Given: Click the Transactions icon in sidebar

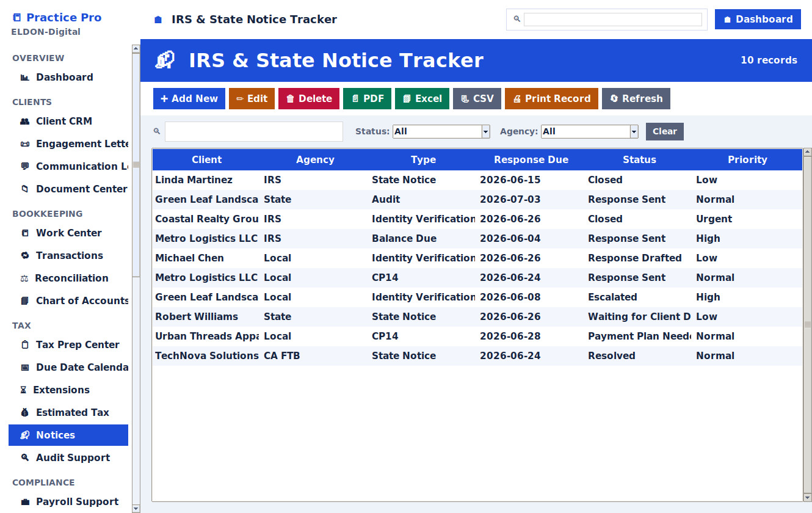Looking at the screenshot, I should point(25,256).
